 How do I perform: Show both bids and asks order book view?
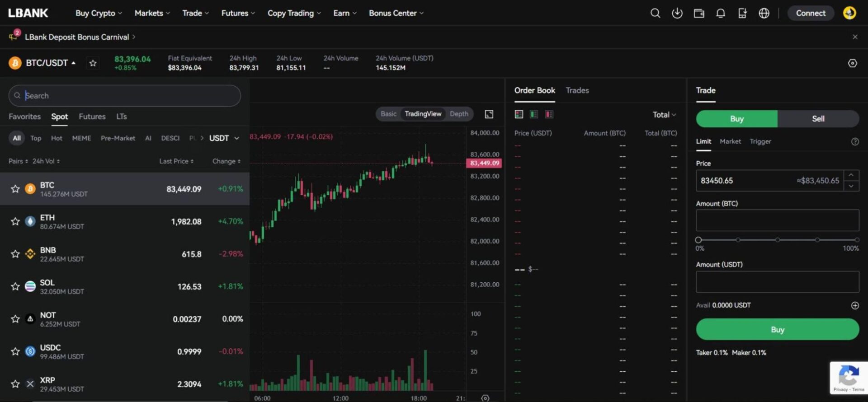click(519, 114)
